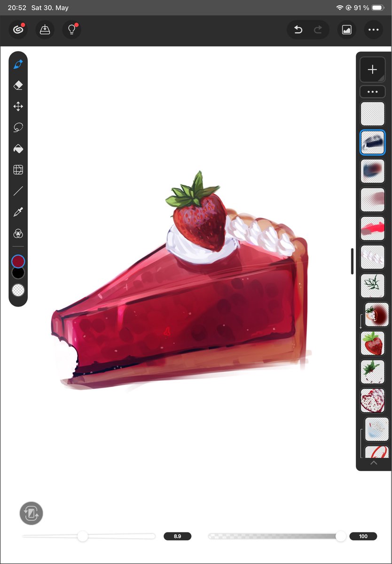The image size is (392, 564).
Task: Tap the canvas rotation lock button
Action: [x=31, y=513]
